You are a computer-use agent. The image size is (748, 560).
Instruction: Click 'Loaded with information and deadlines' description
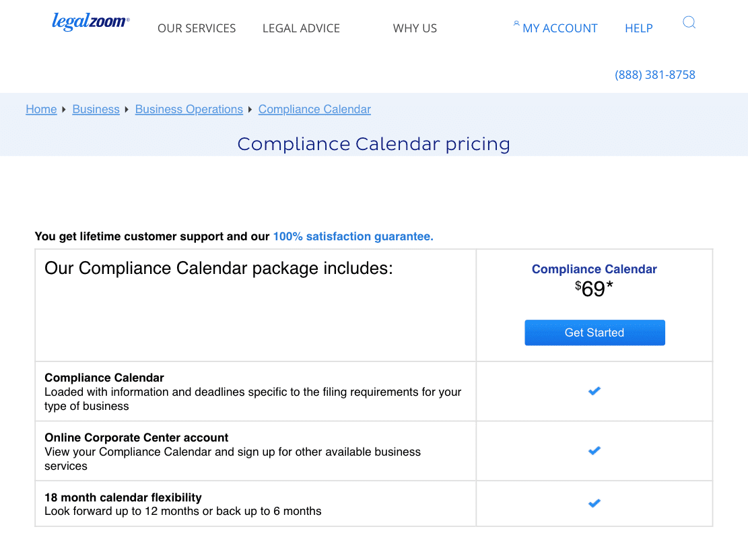tap(253, 398)
